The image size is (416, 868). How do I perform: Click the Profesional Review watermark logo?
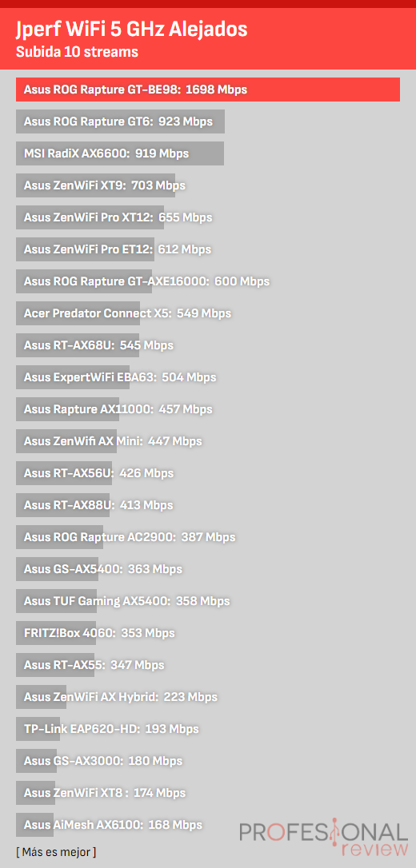323,838
